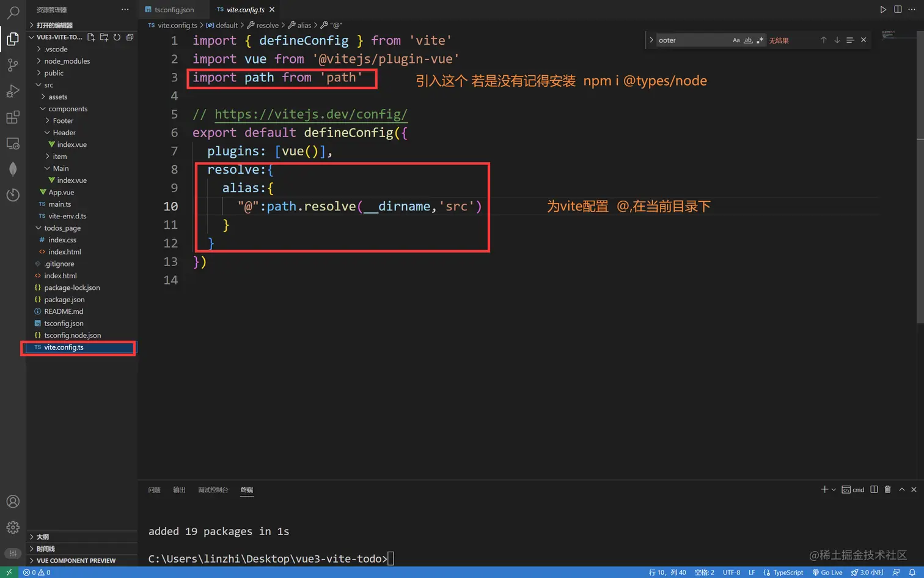
Task: Add a new terminal with plus icon
Action: [824, 489]
